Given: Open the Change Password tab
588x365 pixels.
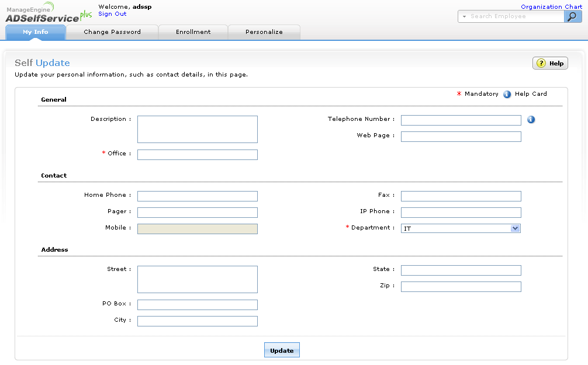Looking at the screenshot, I should pos(112,32).
